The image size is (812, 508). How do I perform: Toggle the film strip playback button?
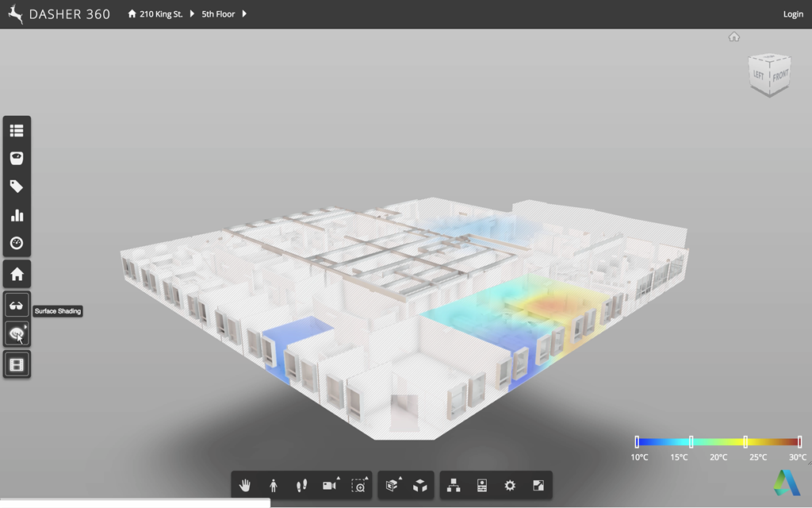click(17, 364)
